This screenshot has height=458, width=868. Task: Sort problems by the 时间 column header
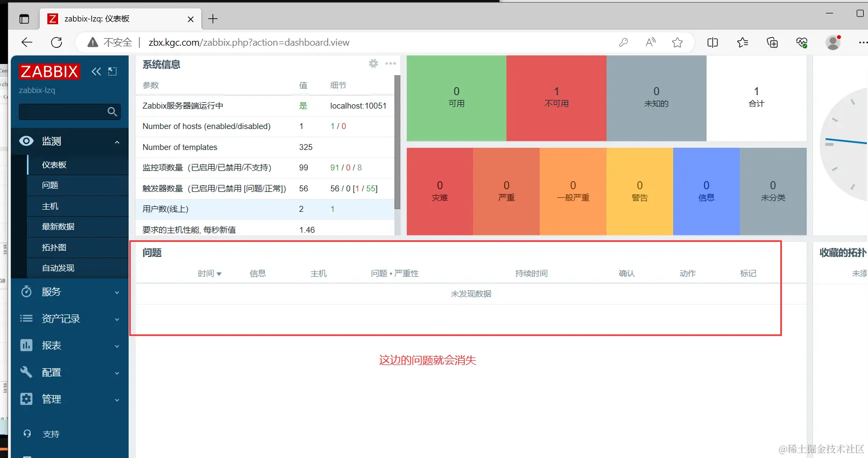point(209,274)
